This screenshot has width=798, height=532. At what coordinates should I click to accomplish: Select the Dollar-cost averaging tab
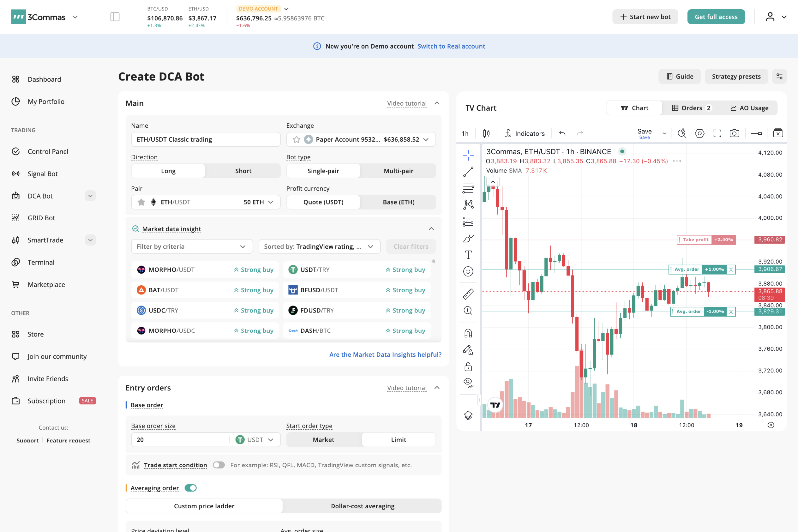click(362, 506)
